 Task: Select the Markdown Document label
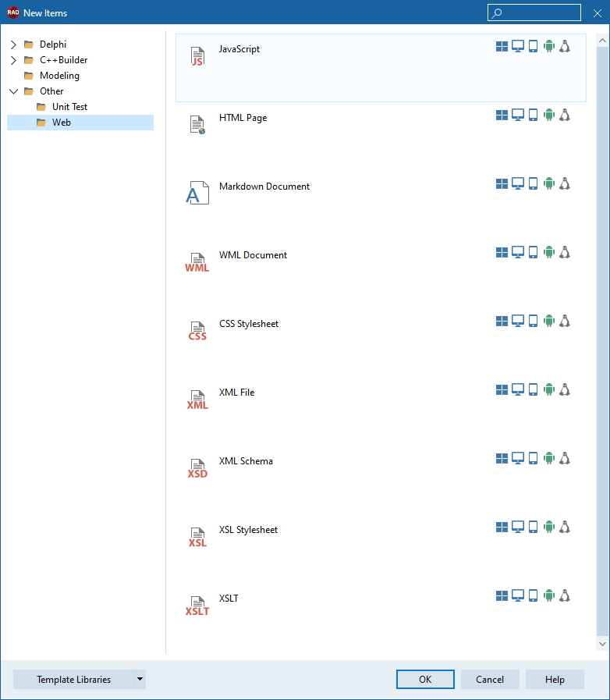click(x=264, y=187)
